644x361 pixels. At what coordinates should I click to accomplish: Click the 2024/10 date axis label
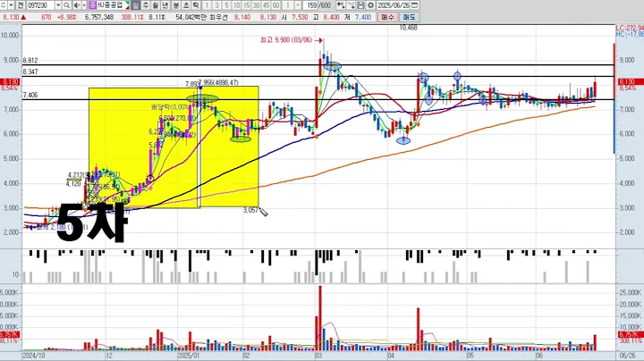34,356
